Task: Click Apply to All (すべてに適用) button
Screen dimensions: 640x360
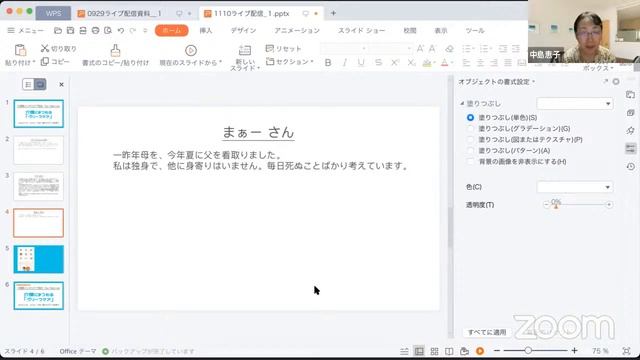Action: pos(487,332)
